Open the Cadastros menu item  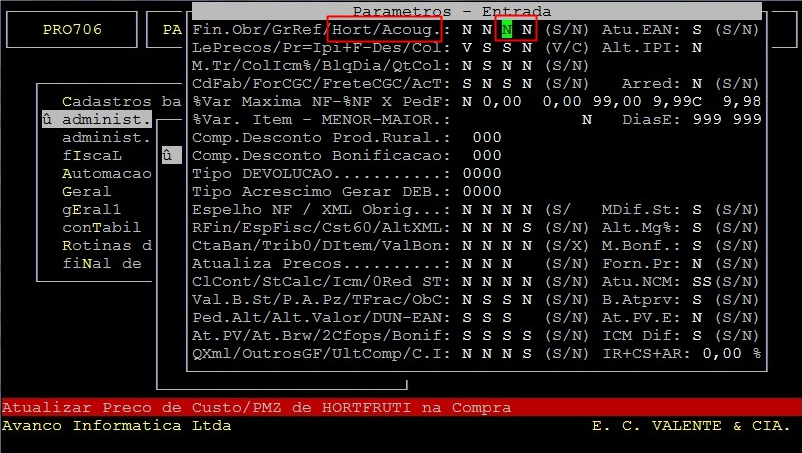point(106,101)
